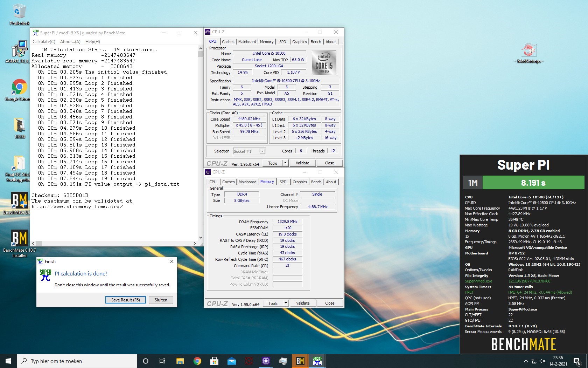Click Tools button in lower CPU-Z

(x=273, y=303)
